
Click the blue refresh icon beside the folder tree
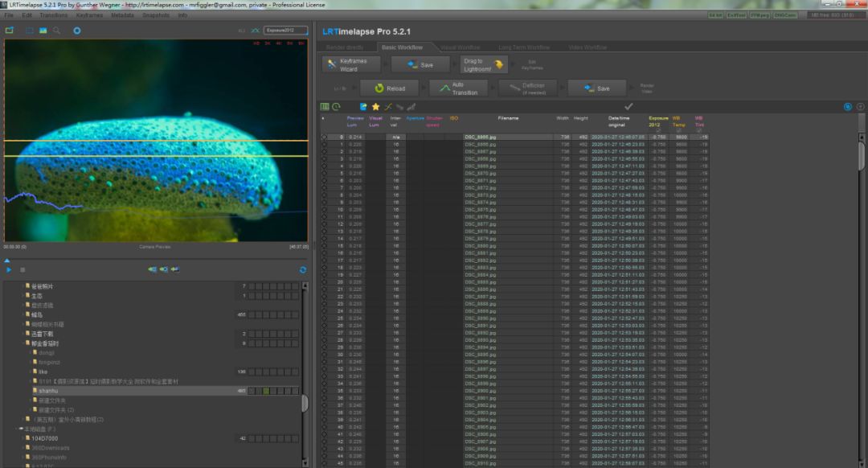[303, 269]
